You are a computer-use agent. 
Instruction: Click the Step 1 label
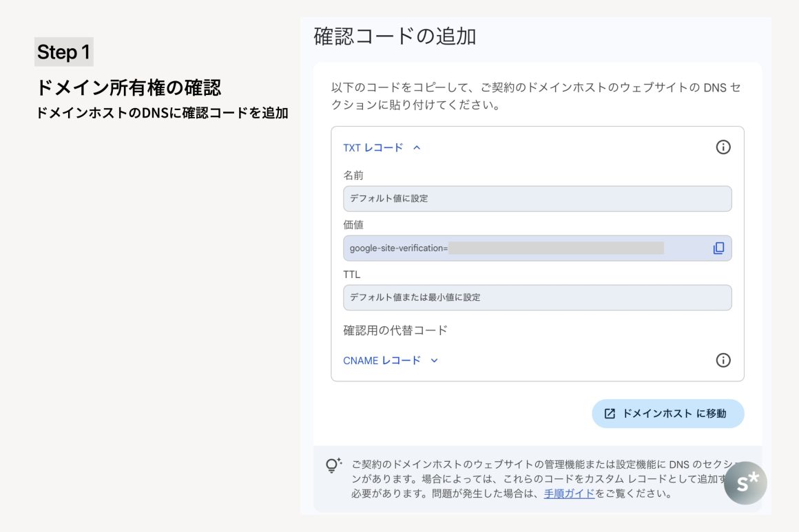63,52
